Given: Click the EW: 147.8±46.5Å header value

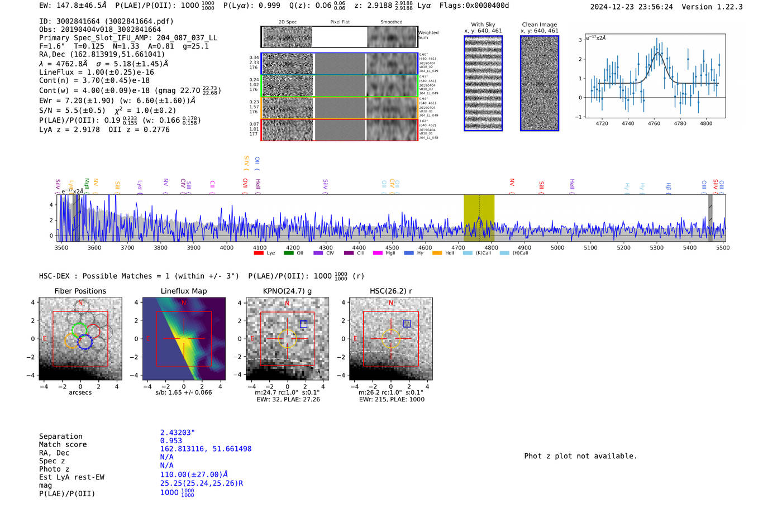Looking at the screenshot, I should pyautogui.click(x=73, y=6).
